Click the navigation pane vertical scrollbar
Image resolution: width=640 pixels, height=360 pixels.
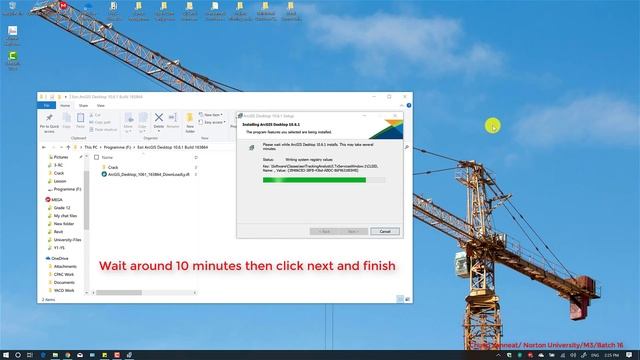[86, 200]
